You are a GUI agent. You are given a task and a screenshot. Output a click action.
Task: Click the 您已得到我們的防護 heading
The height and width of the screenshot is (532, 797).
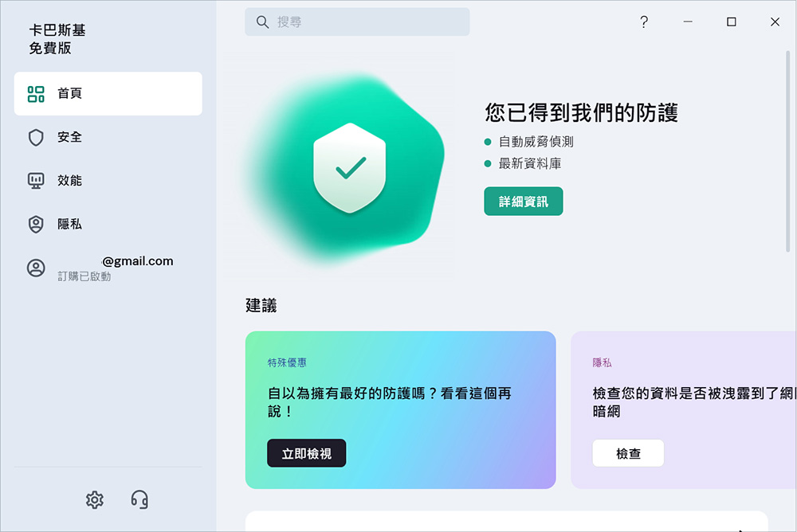coord(581,113)
